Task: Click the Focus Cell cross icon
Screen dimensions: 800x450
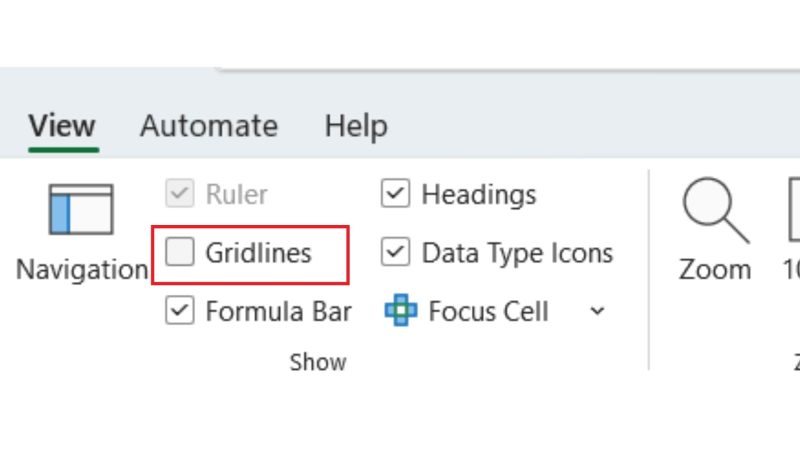Action: 401,310
